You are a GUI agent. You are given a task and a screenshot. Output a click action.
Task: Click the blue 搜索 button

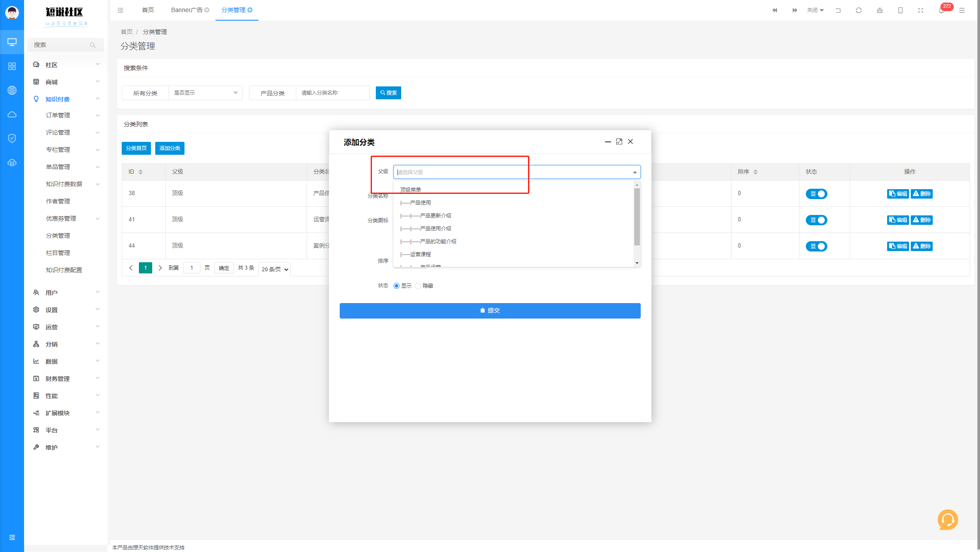388,93
